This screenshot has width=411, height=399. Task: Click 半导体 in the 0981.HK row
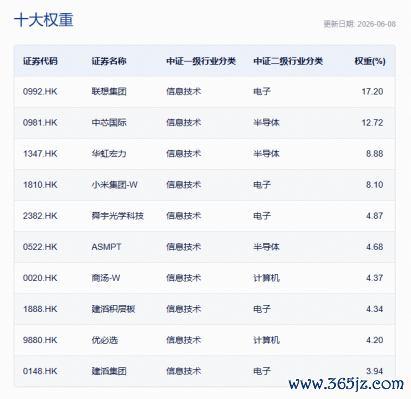pos(266,123)
